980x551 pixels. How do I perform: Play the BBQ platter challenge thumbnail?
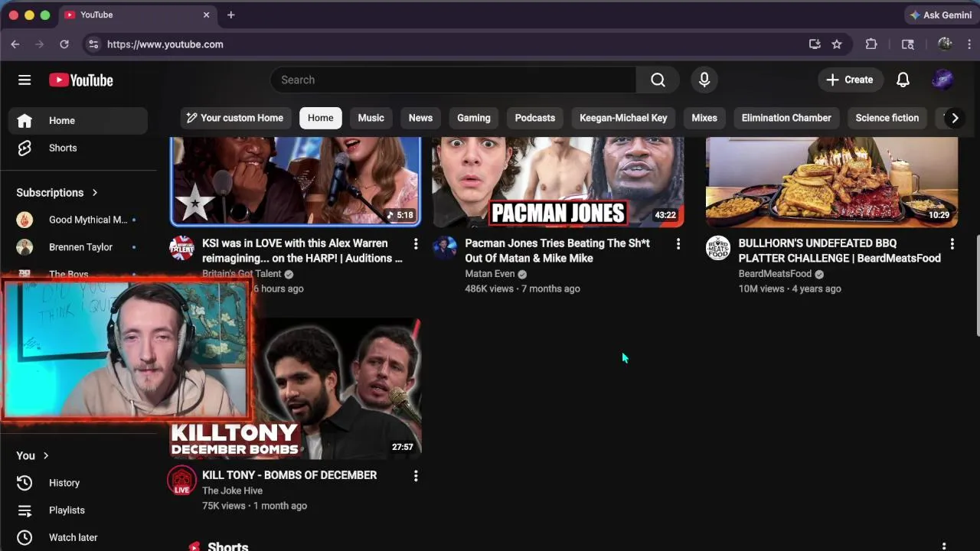click(x=831, y=181)
